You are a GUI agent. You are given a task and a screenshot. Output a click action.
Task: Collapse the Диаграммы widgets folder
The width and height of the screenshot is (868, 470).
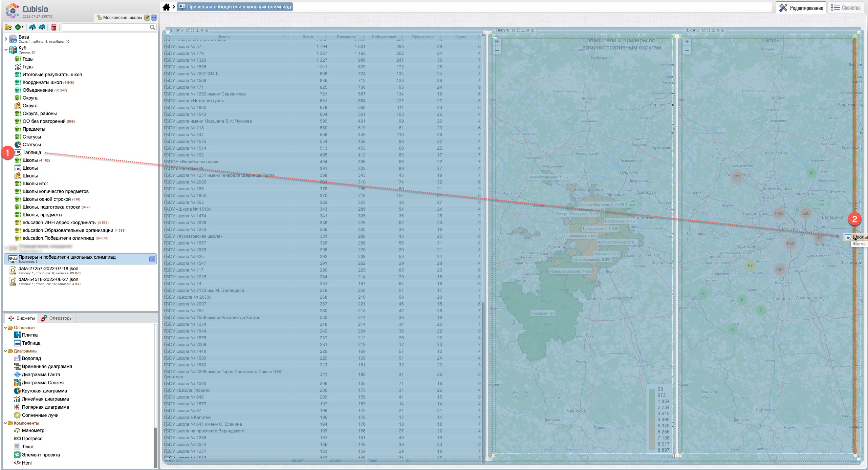coord(5,351)
